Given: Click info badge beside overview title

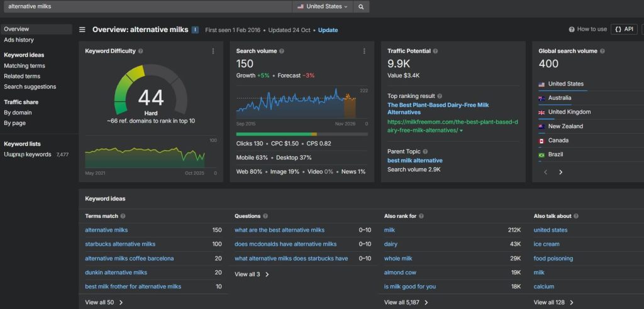Looking at the screenshot, I should click(196, 30).
